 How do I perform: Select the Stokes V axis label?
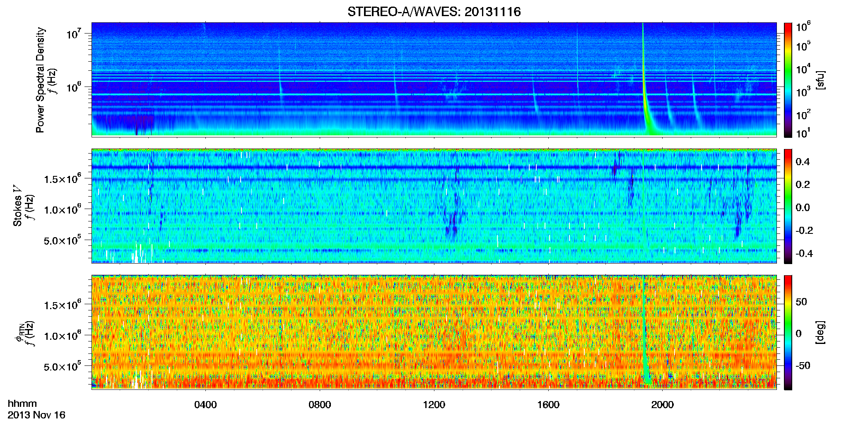18,205
